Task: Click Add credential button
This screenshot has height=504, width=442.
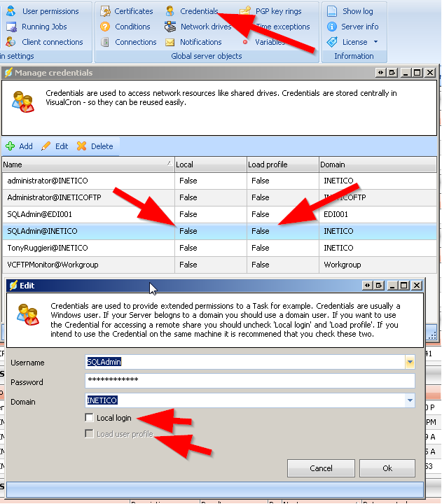Action: pyautogui.click(x=19, y=146)
